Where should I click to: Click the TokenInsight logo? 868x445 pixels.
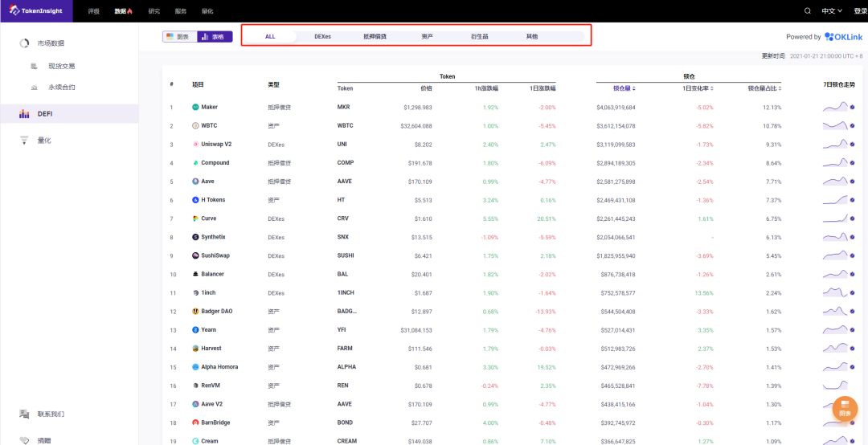(x=35, y=10)
